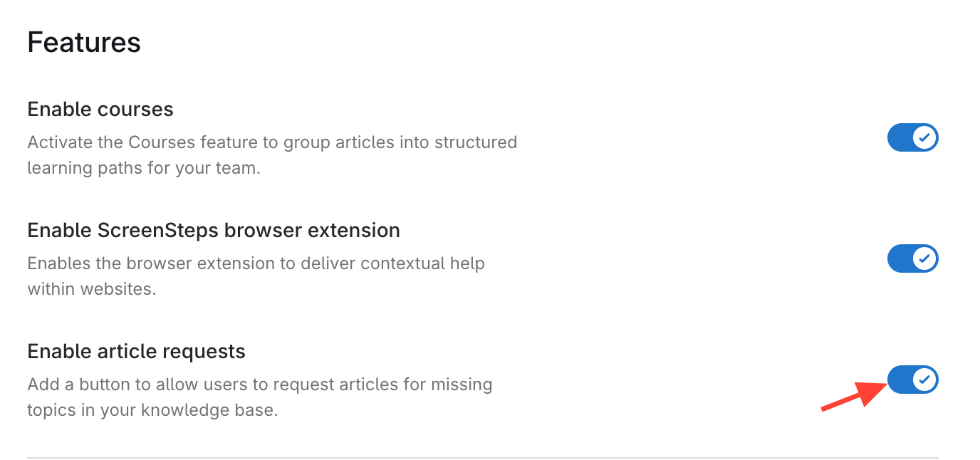Click the checkmark knob on Enable courses toggle
Image resolution: width=980 pixels, height=460 pixels.
924,137
